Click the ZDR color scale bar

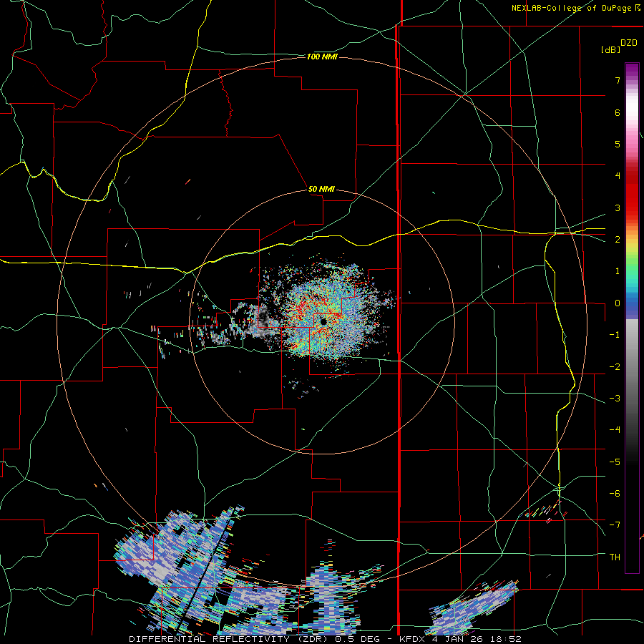pyautogui.click(x=632, y=318)
